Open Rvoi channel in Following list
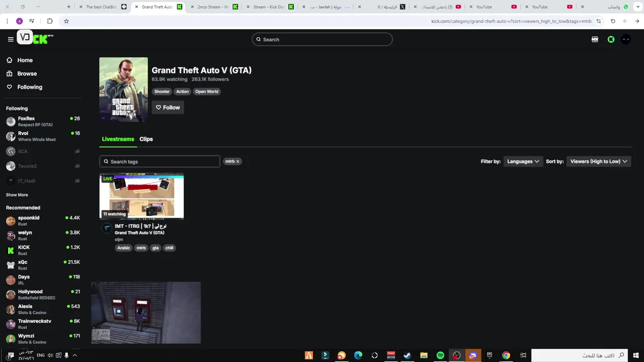 click(x=43, y=136)
